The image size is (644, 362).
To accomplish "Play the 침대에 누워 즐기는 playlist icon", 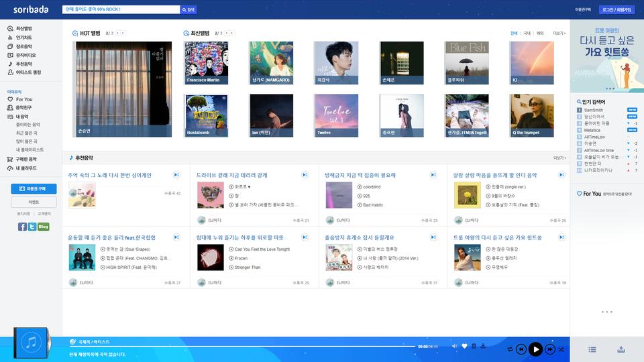I will 305,237.
